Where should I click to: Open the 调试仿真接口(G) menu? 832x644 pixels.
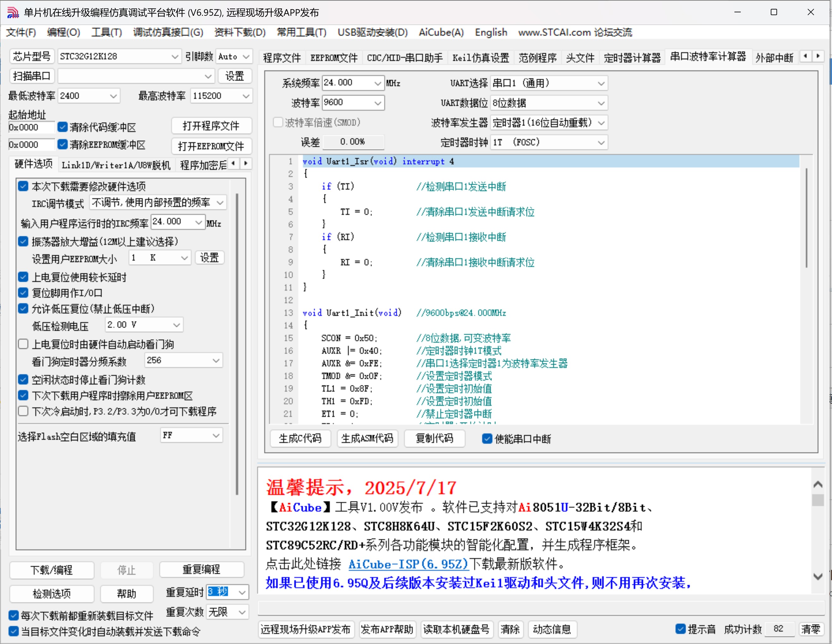(x=168, y=33)
